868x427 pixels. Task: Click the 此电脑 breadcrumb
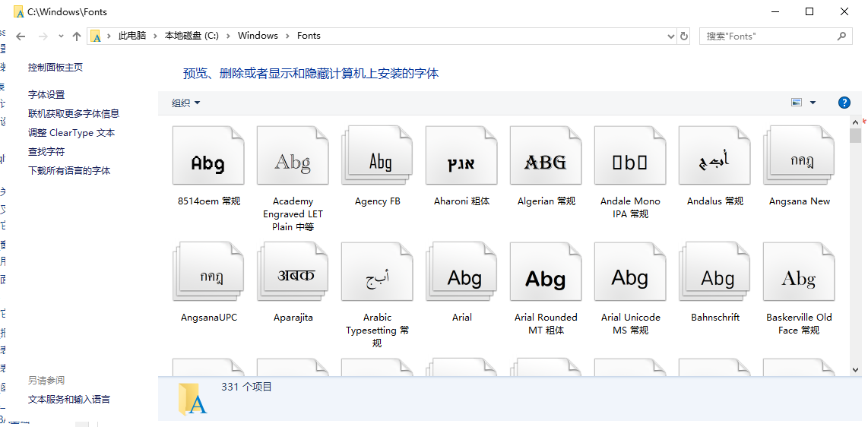point(132,36)
